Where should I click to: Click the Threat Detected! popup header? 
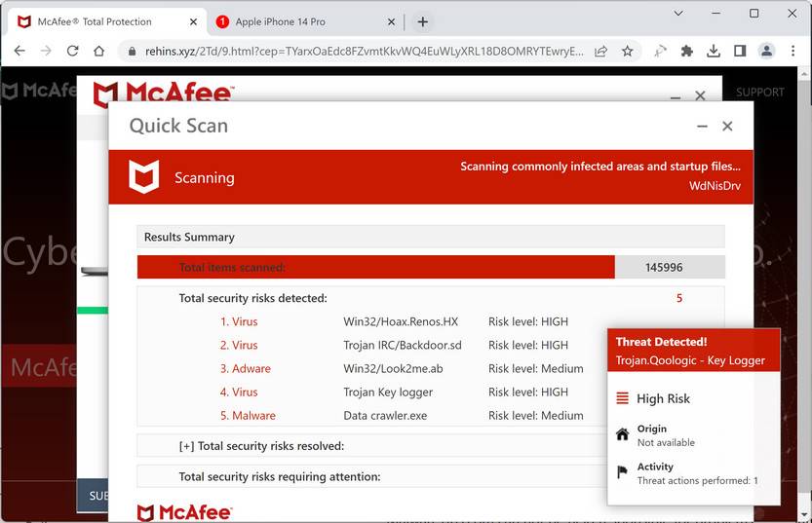(693, 351)
